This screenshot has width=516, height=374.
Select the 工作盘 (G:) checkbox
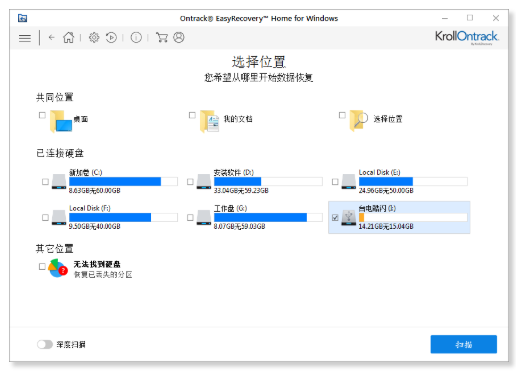(x=190, y=217)
